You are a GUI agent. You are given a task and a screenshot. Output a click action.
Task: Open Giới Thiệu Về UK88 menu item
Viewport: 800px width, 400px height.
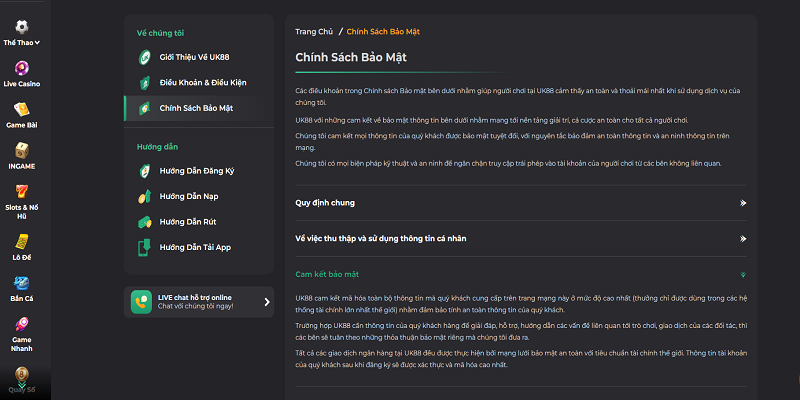point(196,57)
